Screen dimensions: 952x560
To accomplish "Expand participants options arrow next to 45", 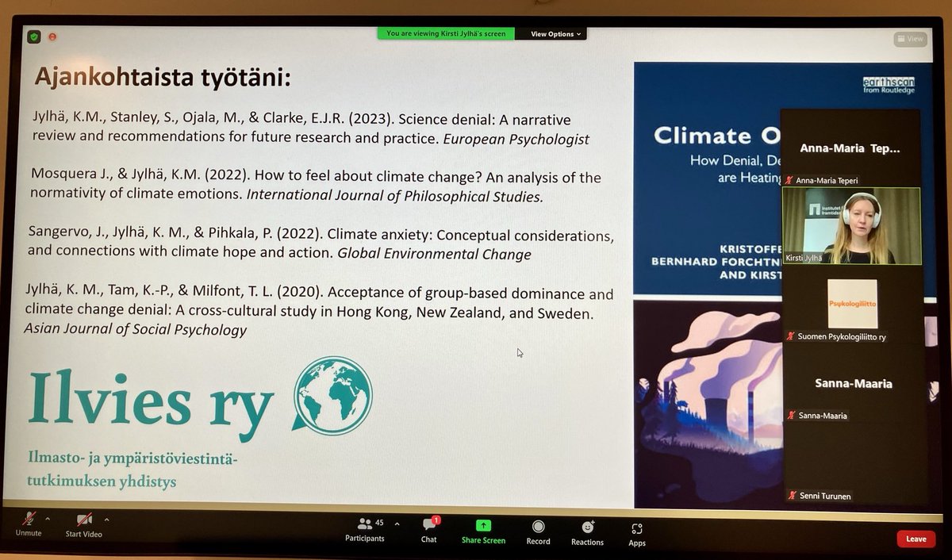I will pyautogui.click(x=397, y=524).
